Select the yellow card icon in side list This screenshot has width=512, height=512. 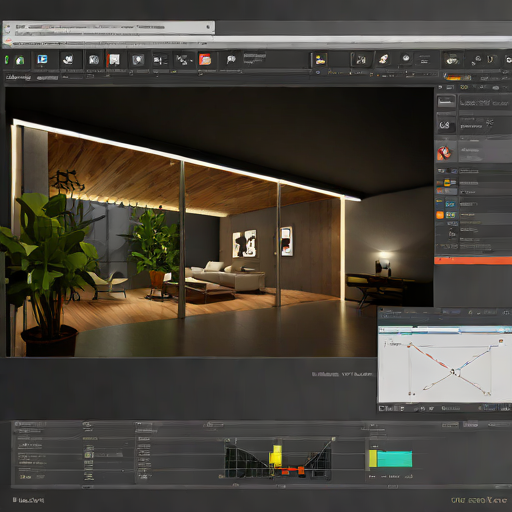[447, 182]
